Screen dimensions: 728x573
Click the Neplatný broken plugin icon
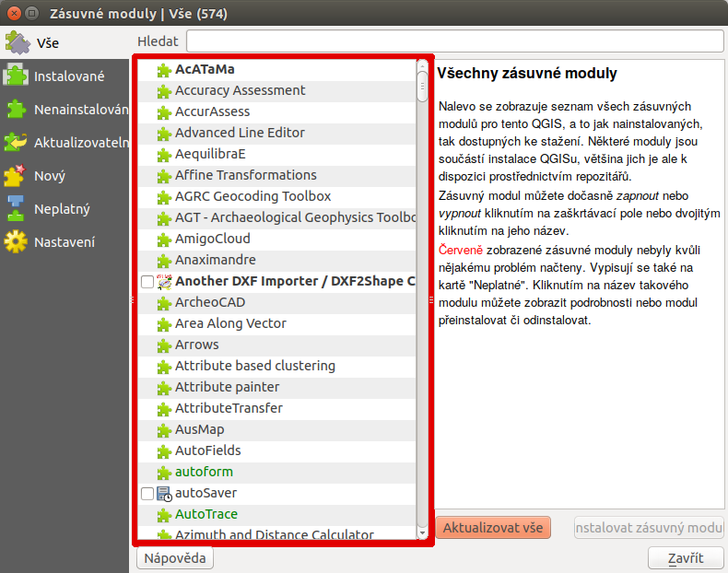point(16,208)
